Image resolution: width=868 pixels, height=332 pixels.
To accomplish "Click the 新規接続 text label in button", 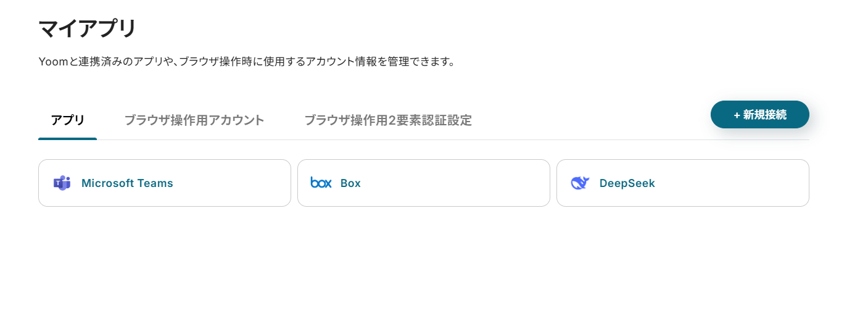I will click(765, 115).
